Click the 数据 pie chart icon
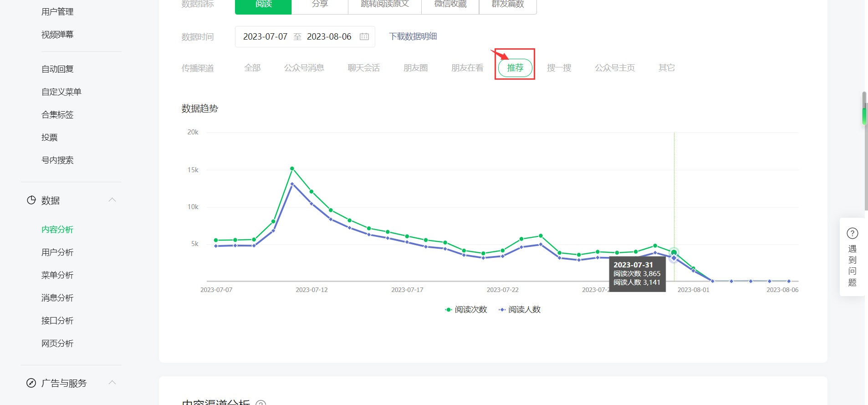Viewport: 868px width, 405px height. [x=31, y=200]
